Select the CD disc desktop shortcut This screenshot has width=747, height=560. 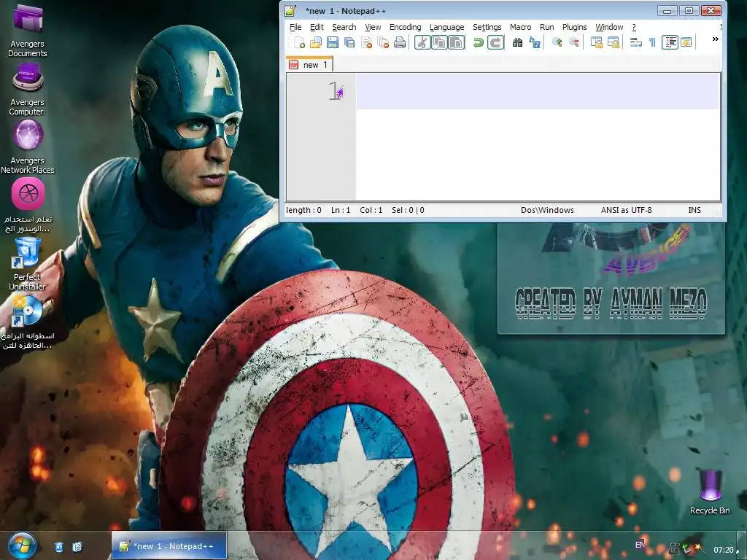click(x=27, y=322)
